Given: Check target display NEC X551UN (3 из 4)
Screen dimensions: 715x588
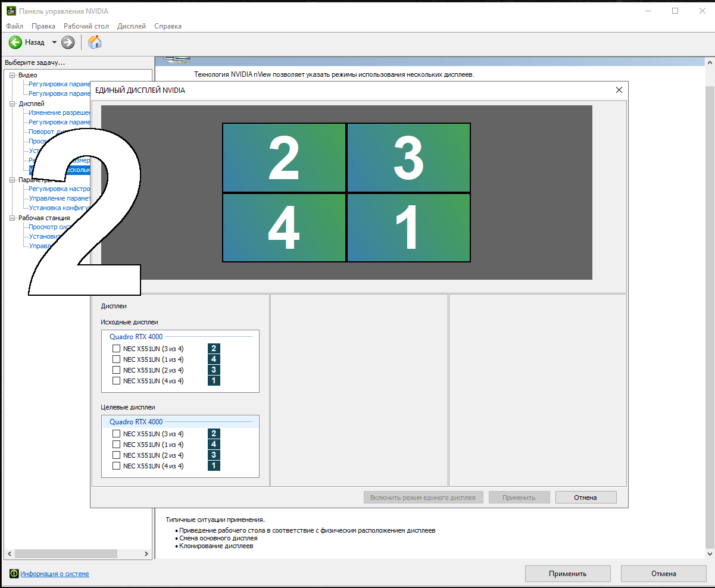Looking at the screenshot, I should (117, 434).
